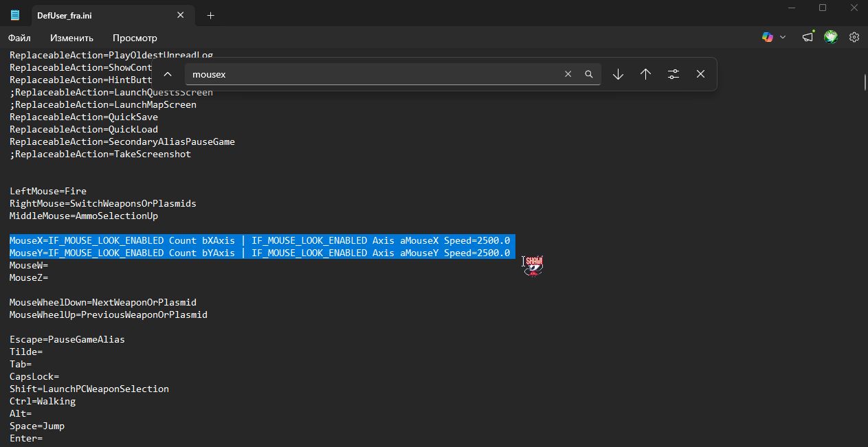Click the line ;ReplaceableAction=TakeScreenshot

coord(100,154)
